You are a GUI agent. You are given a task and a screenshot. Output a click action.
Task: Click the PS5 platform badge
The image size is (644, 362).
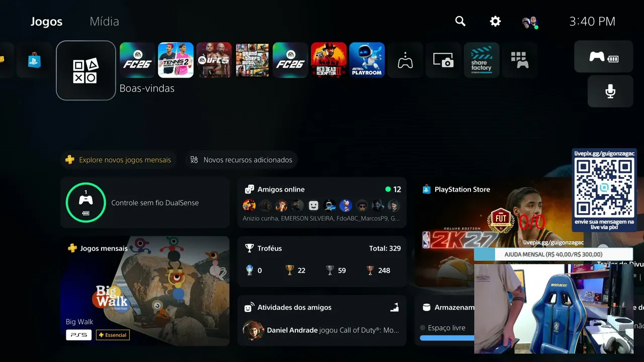[x=78, y=335]
